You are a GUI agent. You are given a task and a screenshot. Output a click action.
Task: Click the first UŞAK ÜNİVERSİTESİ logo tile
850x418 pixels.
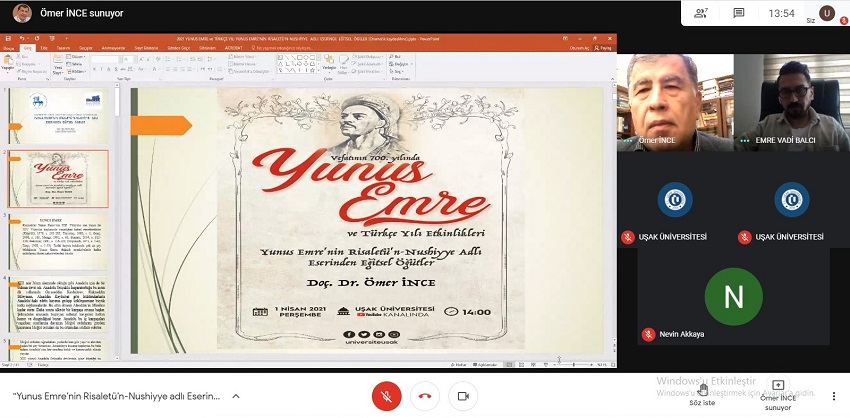coord(674,199)
